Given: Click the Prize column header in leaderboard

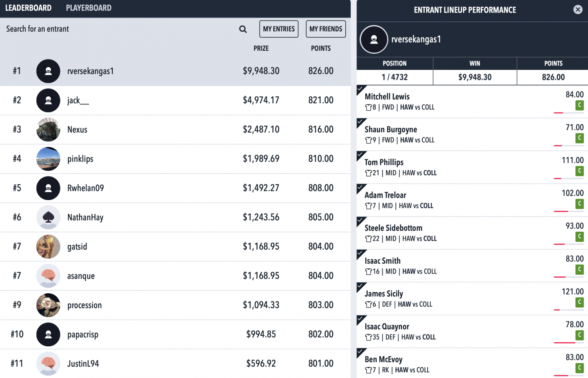Looking at the screenshot, I should (261, 48).
